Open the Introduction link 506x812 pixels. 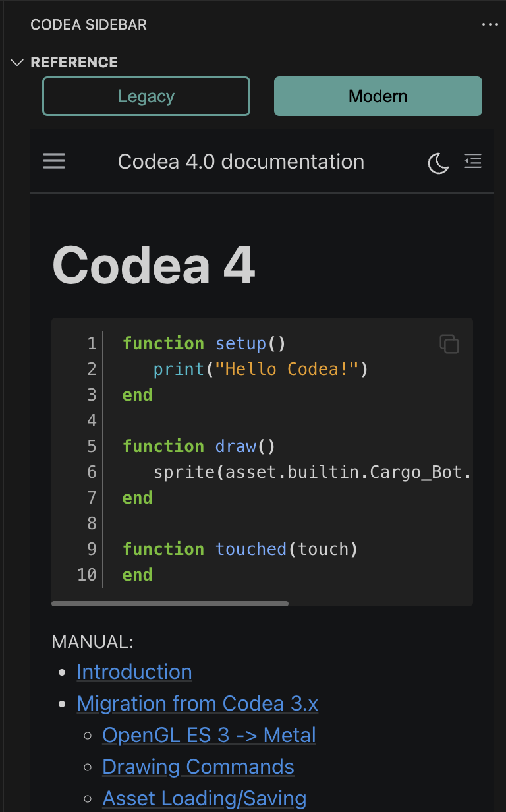tap(134, 672)
